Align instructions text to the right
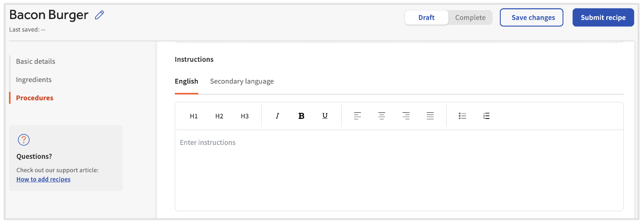Screen dimensions: 644x223 406,116
